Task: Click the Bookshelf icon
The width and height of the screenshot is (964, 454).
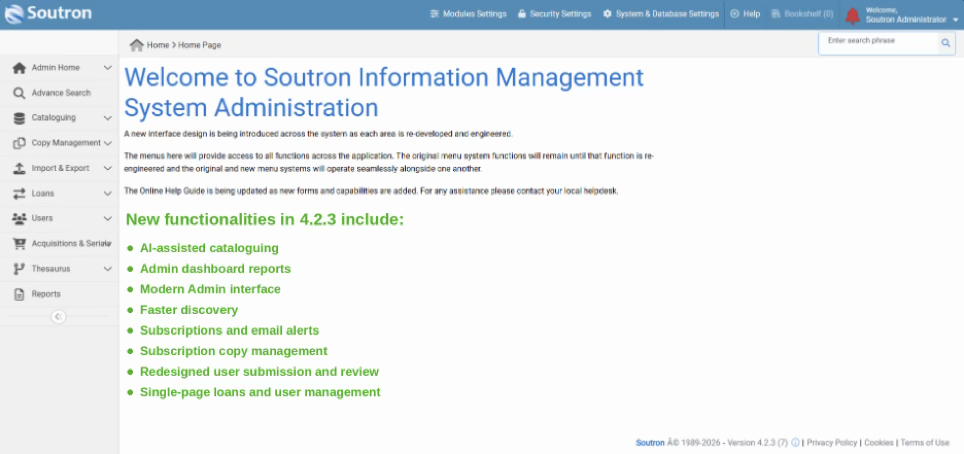Action: [x=776, y=14]
